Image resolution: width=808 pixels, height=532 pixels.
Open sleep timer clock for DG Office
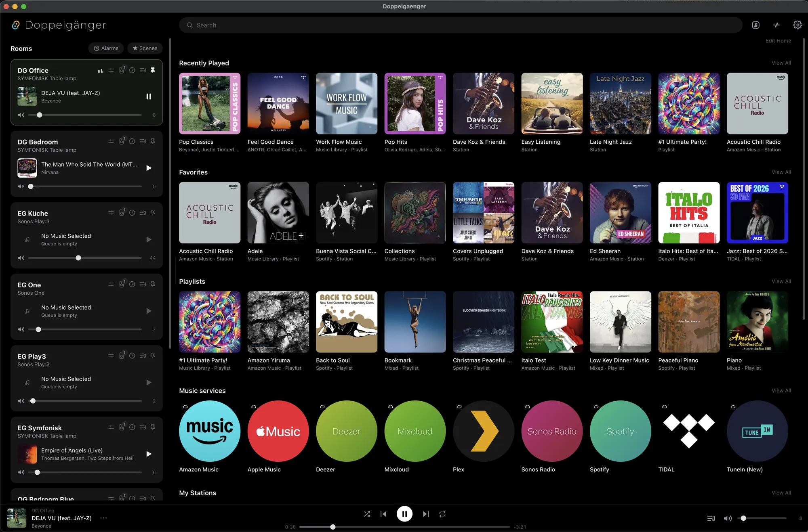(x=132, y=70)
